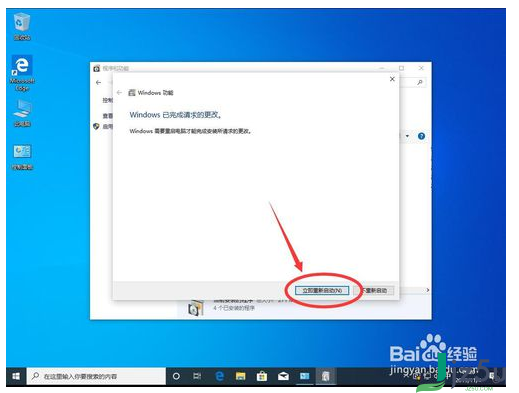Open the This PC desktop icon
The height and width of the screenshot is (393, 519).
click(x=22, y=113)
